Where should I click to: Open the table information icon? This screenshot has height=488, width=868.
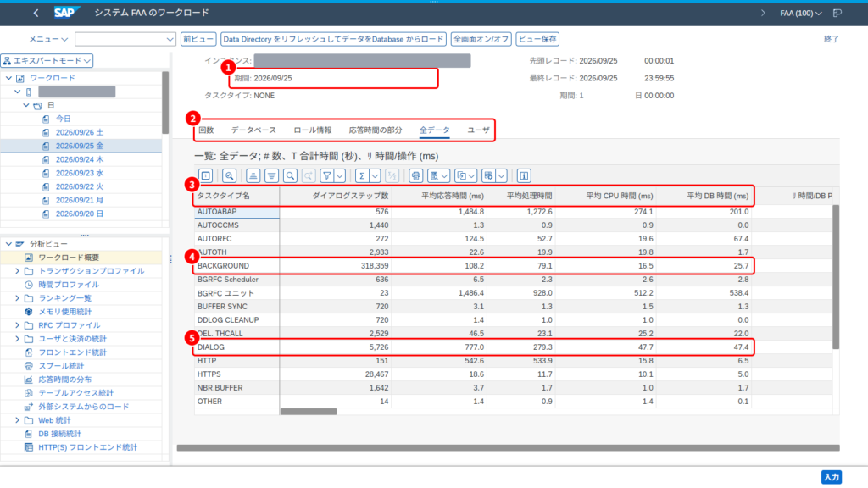click(x=524, y=176)
